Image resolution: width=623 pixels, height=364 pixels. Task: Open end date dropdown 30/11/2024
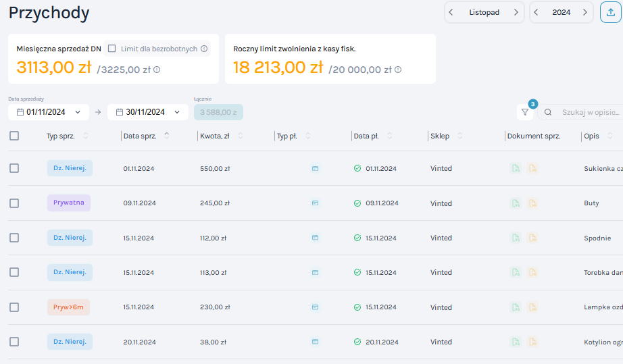(x=147, y=112)
